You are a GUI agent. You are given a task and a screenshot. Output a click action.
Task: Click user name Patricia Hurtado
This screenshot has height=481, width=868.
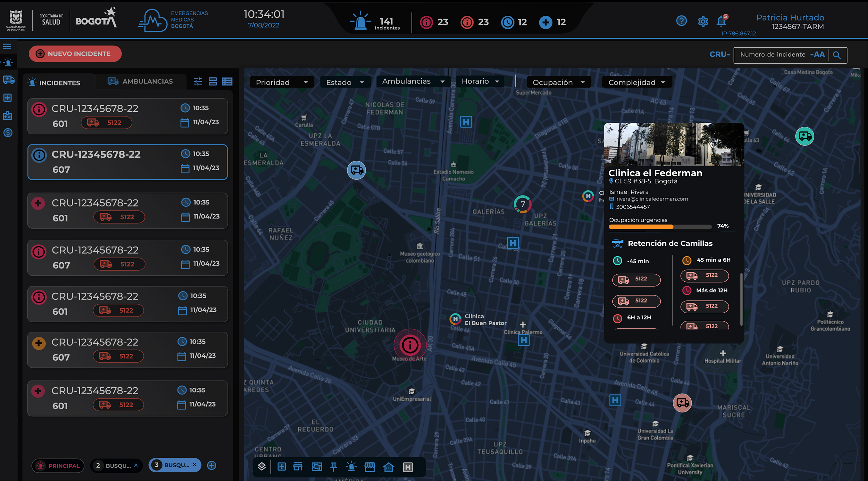790,18
